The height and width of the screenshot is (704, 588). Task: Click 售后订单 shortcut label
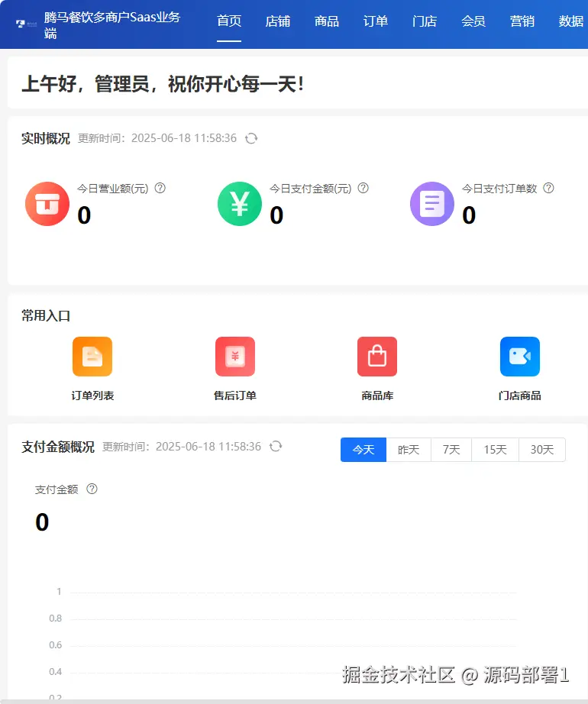235,396
